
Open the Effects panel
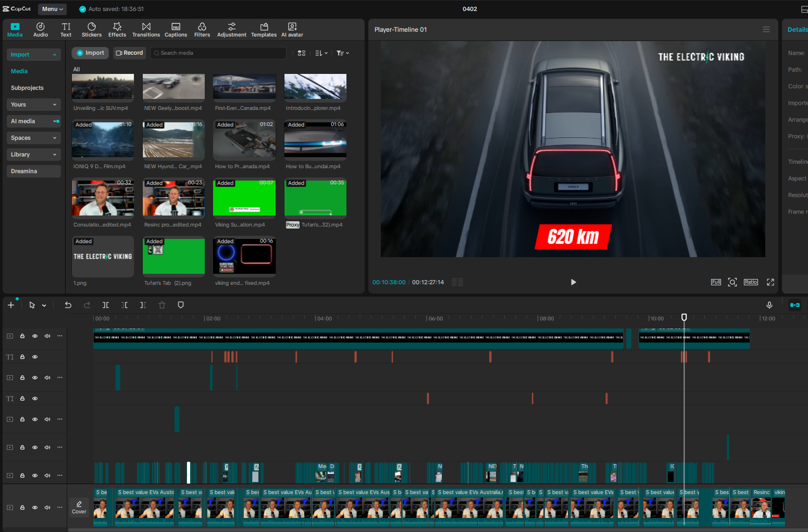pyautogui.click(x=117, y=29)
